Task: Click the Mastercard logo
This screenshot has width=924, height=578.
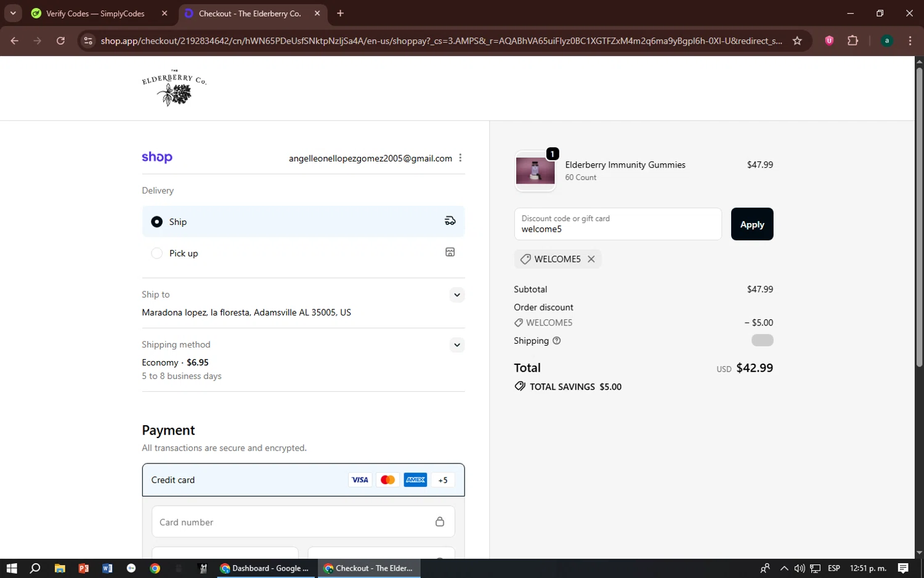Action: click(x=388, y=480)
